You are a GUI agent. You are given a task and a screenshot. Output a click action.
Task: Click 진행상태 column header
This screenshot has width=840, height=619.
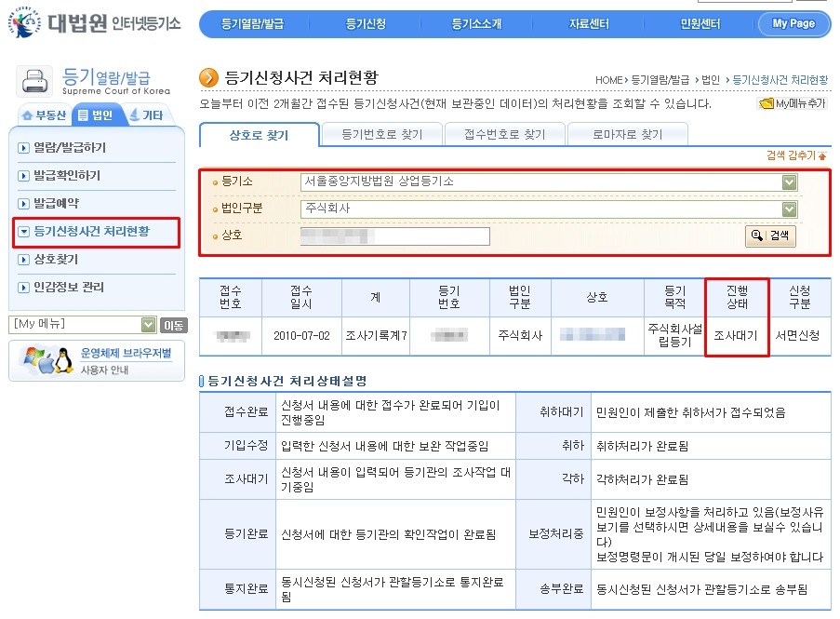737,298
